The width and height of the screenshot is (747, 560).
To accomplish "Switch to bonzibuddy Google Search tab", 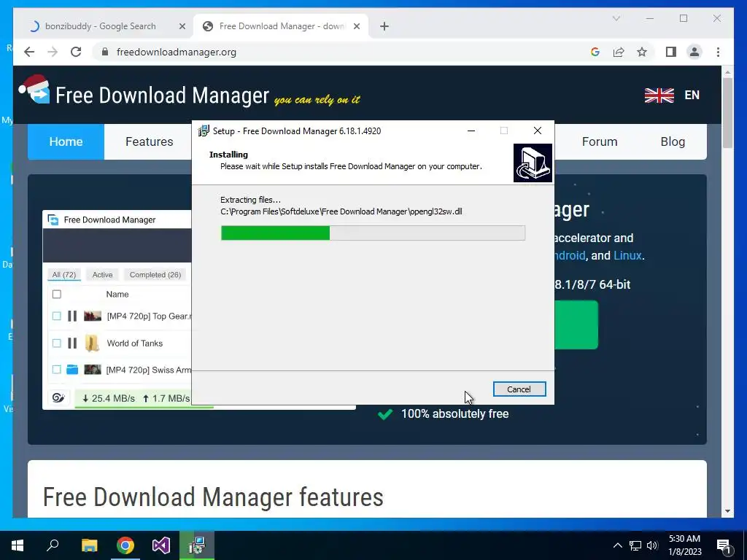I will coord(100,26).
